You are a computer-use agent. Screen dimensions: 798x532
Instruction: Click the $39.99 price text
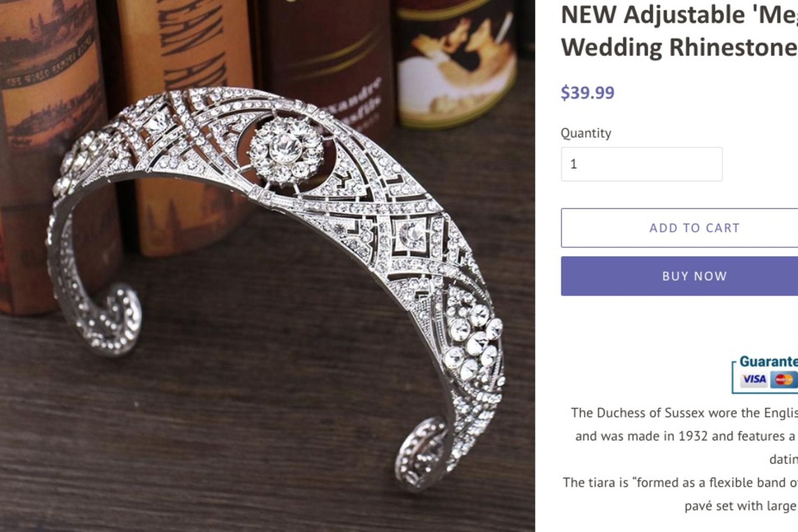pyautogui.click(x=587, y=93)
